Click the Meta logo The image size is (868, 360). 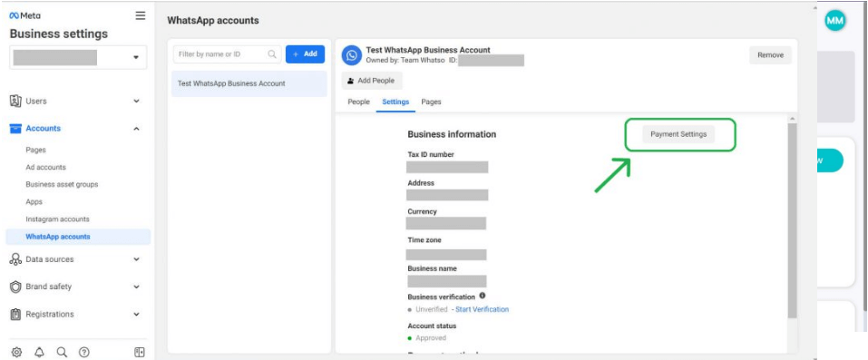click(x=24, y=16)
